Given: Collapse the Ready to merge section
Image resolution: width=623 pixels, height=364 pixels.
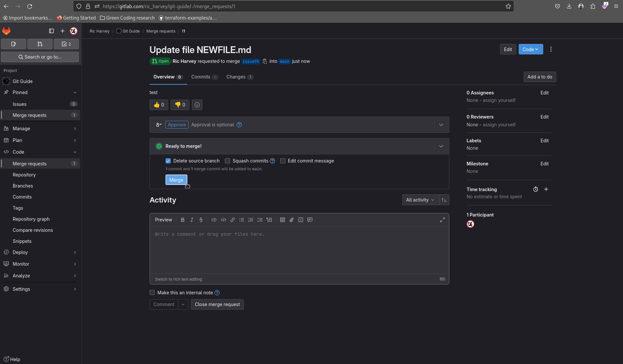Looking at the screenshot, I should [441, 146].
